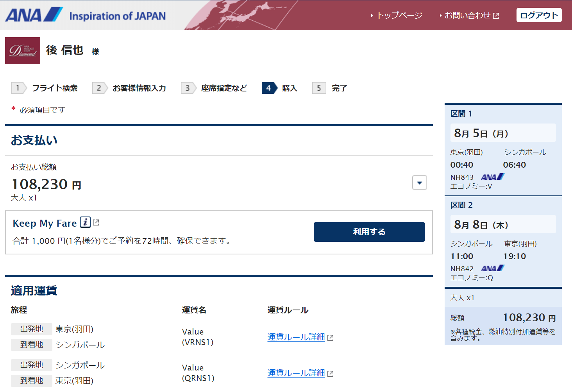Image resolution: width=572 pixels, height=392 pixels.
Task: Click ANA logo next to flight NH842
Action: pyautogui.click(x=493, y=268)
